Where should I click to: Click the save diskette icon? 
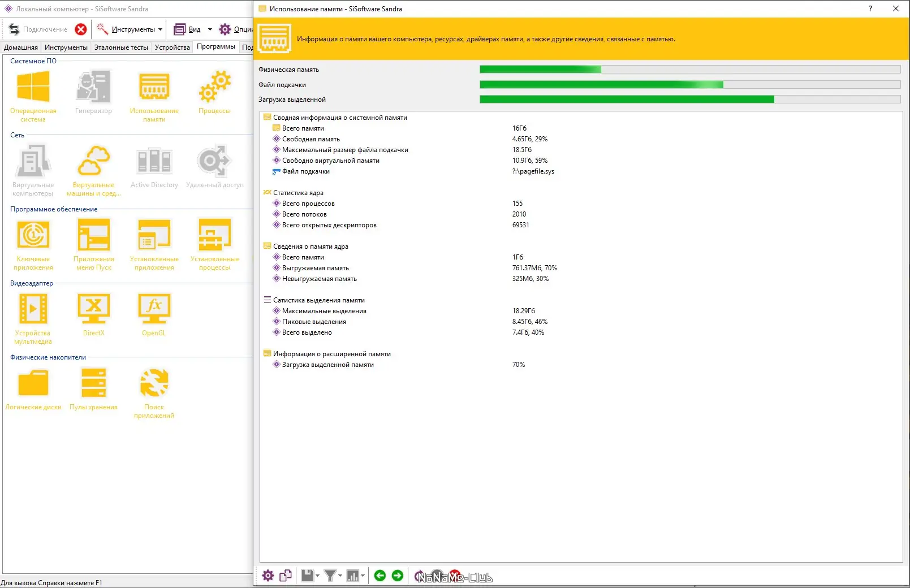pyautogui.click(x=307, y=576)
